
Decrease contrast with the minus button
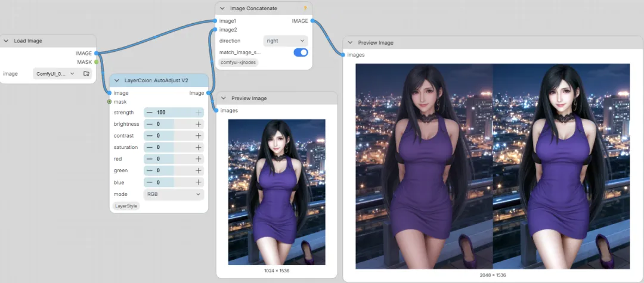click(x=150, y=135)
